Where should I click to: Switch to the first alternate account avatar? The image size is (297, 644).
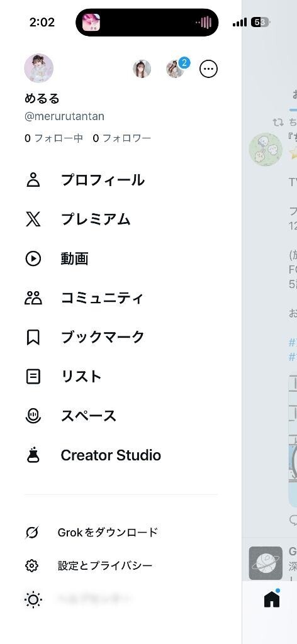click(142, 69)
